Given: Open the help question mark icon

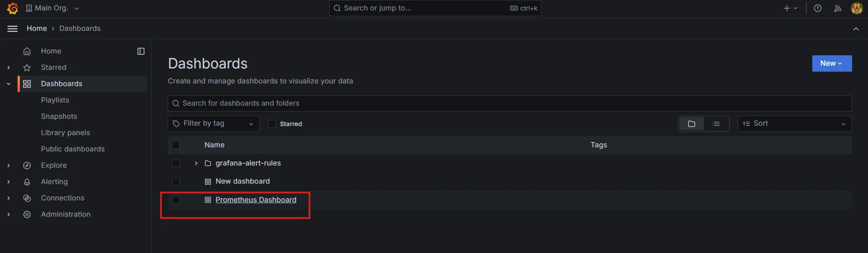Looking at the screenshot, I should (x=818, y=8).
